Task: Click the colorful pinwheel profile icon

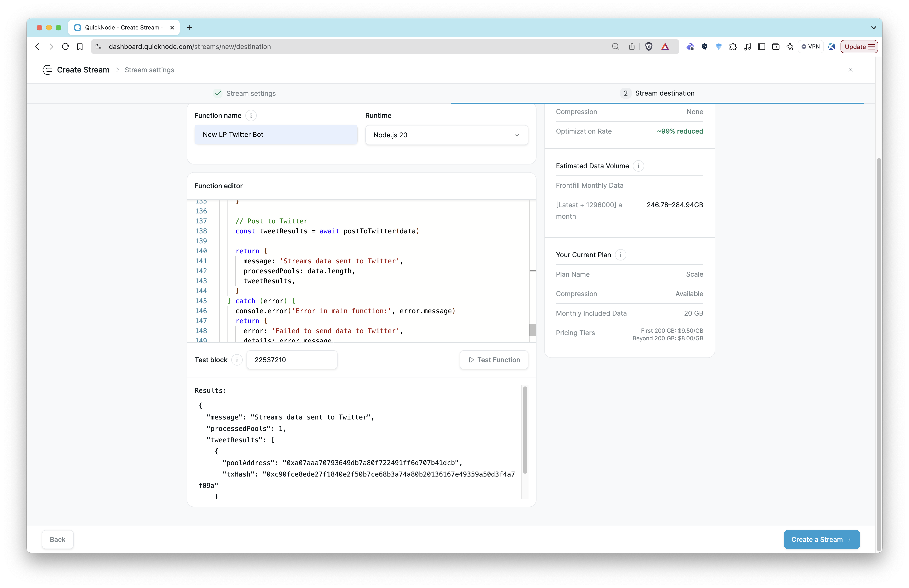Action: coord(831,47)
